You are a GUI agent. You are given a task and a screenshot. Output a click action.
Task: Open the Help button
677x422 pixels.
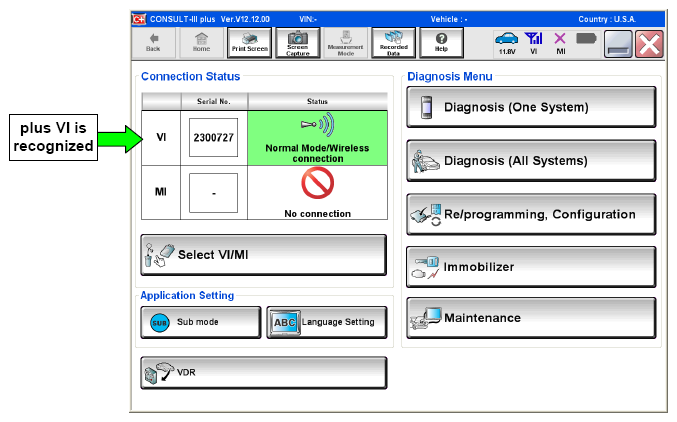pyautogui.click(x=441, y=43)
